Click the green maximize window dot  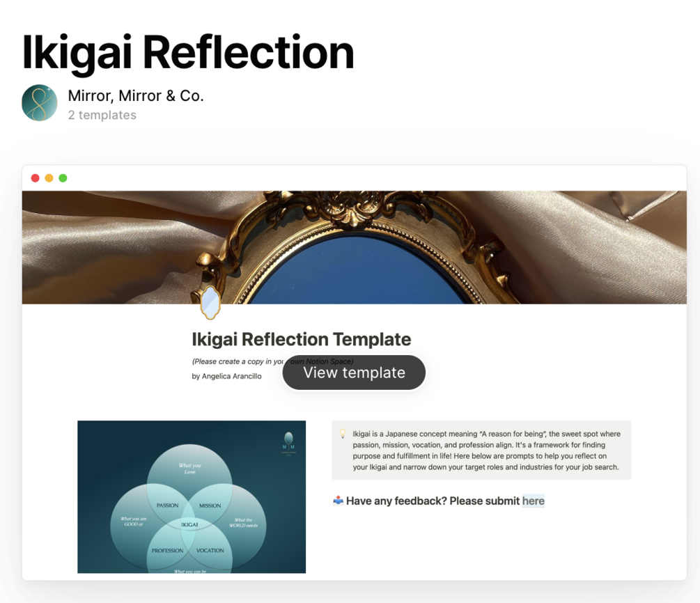pos(63,178)
